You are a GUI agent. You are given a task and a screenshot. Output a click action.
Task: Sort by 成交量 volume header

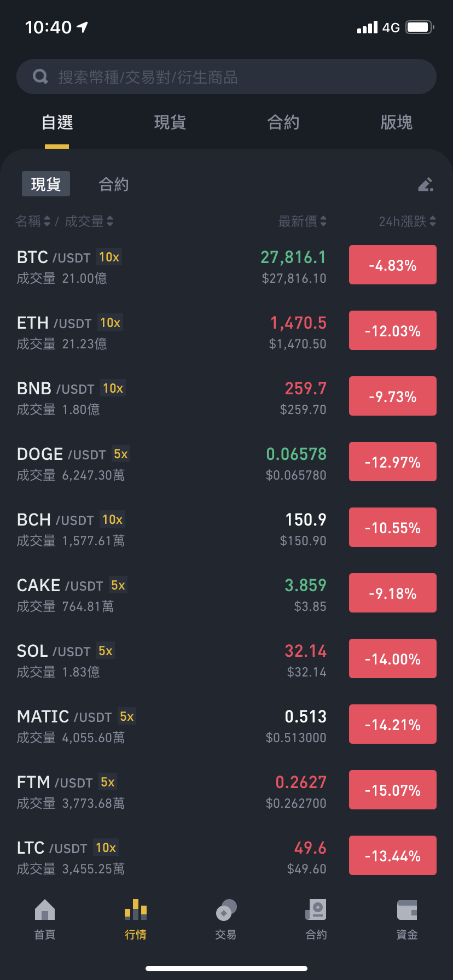tap(89, 221)
